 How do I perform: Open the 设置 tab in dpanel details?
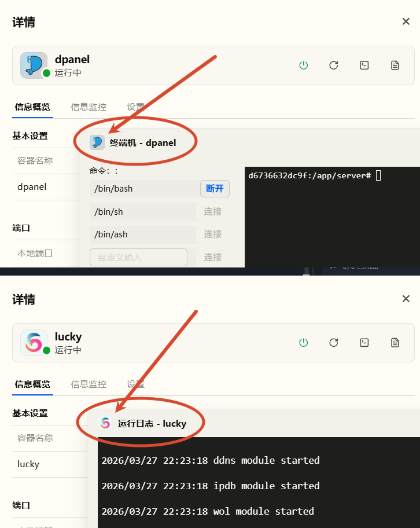[x=135, y=107]
